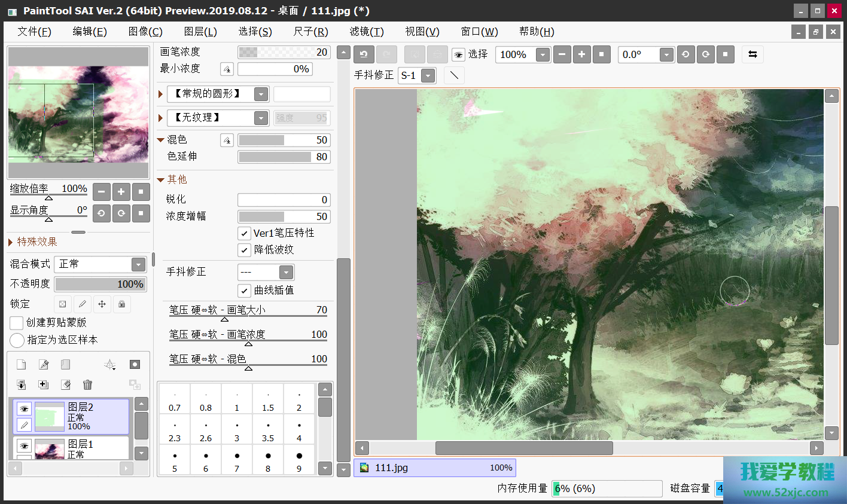The width and height of the screenshot is (847, 504).
Task: Expand the 特殊效果 section
Action: (x=11, y=242)
